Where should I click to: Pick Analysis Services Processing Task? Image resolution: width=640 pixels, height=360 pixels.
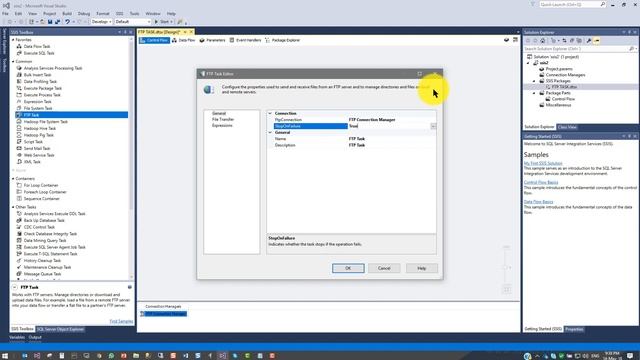[53, 68]
